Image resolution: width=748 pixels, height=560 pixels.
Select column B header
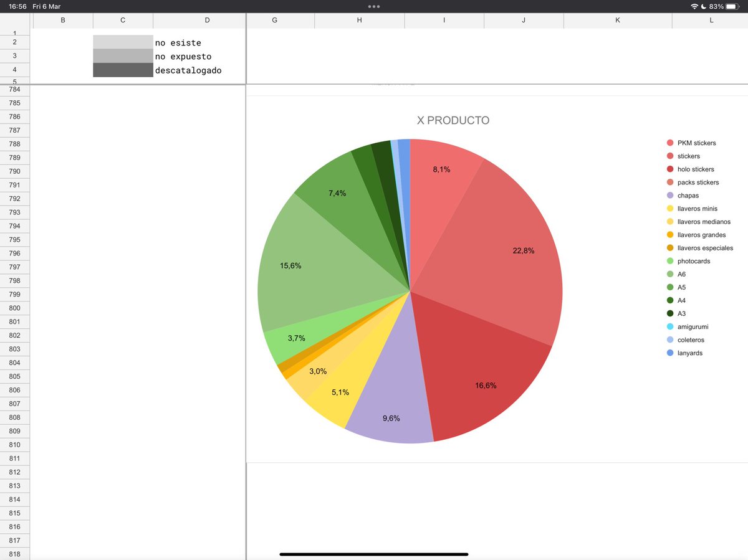pyautogui.click(x=63, y=21)
